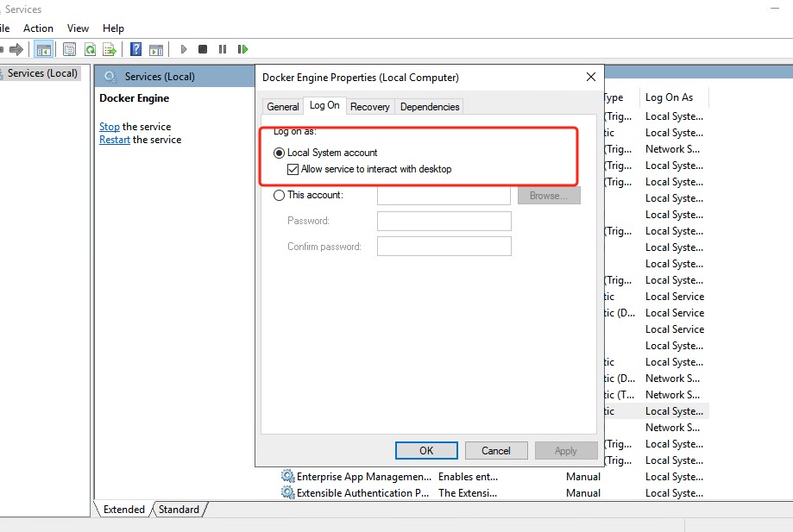Click the Stop Service square icon
The height and width of the screenshot is (532, 793).
203,49
